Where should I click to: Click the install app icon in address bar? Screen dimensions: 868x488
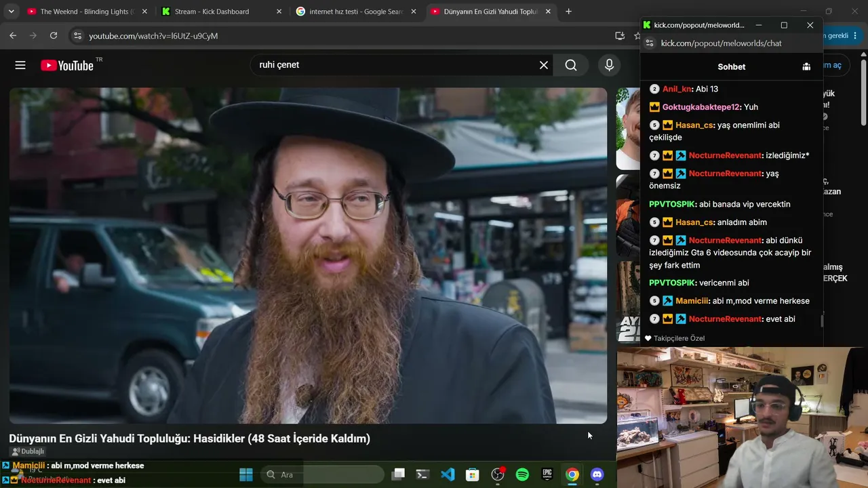tap(620, 36)
